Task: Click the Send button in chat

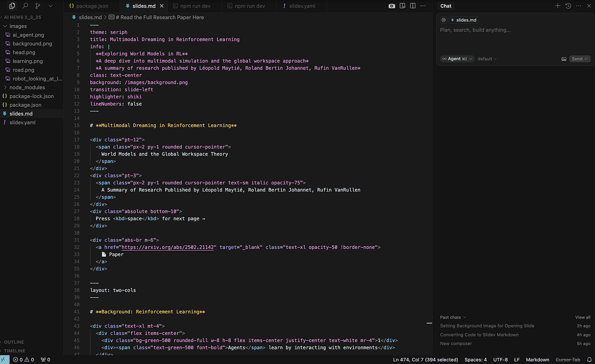Action: tap(579, 59)
